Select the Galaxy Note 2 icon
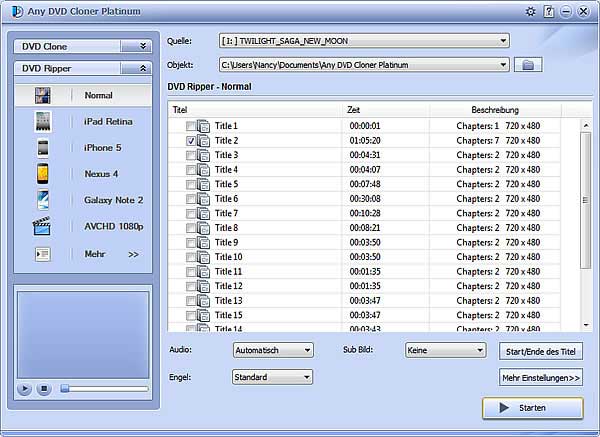The image size is (600, 437). [x=43, y=200]
